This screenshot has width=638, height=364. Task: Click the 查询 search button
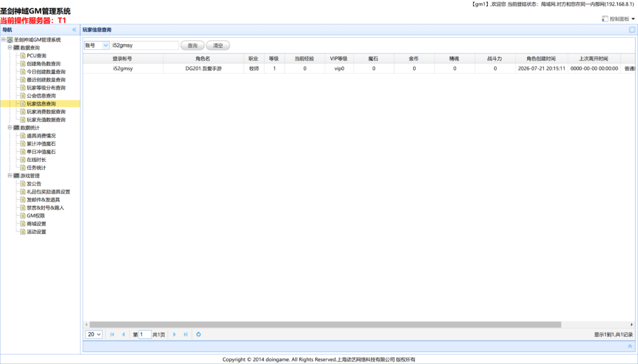tap(193, 45)
